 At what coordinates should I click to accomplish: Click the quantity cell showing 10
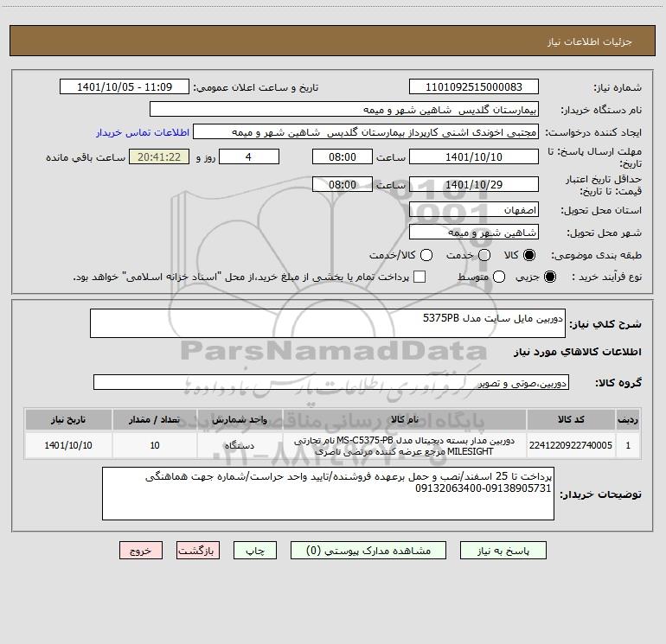click(155, 445)
